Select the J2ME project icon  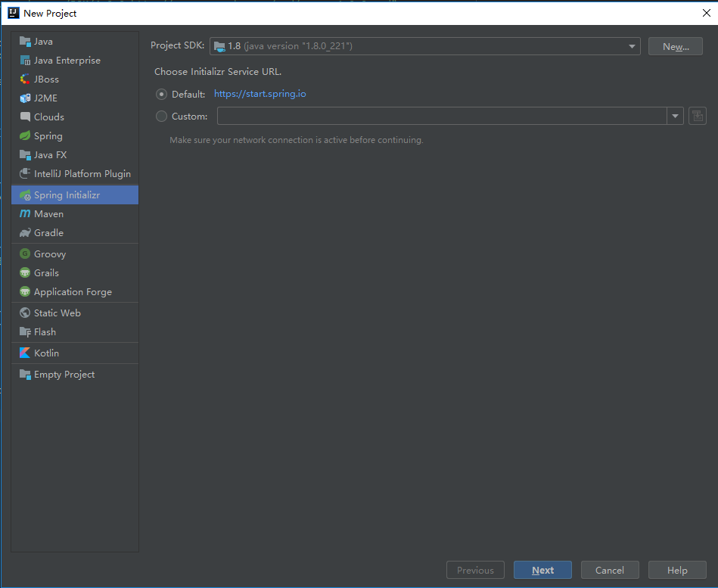(x=25, y=98)
